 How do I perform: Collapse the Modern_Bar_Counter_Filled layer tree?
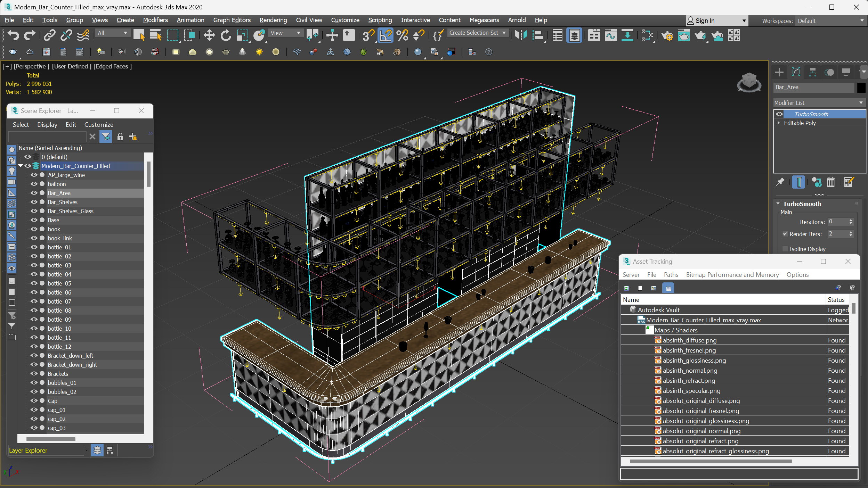click(x=21, y=166)
